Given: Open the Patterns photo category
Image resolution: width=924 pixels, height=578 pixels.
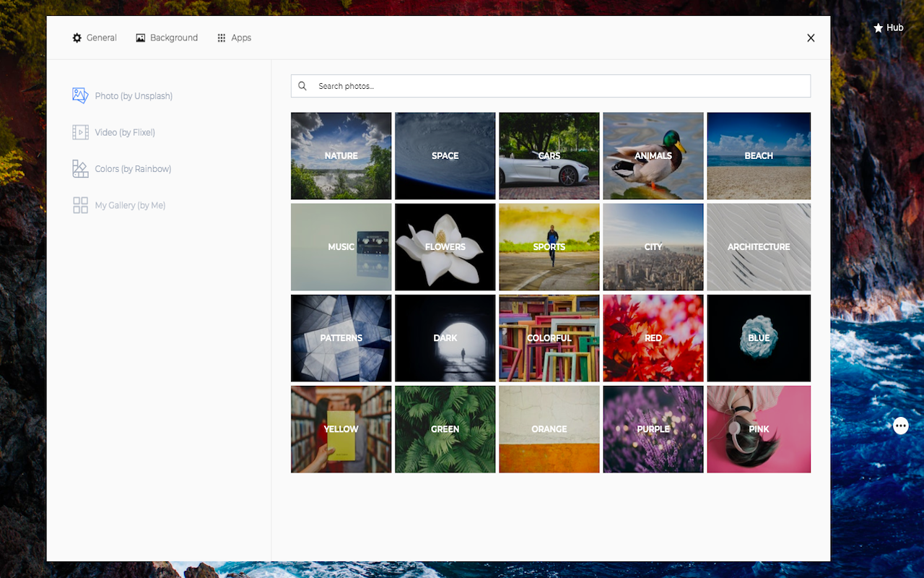Looking at the screenshot, I should click(341, 338).
